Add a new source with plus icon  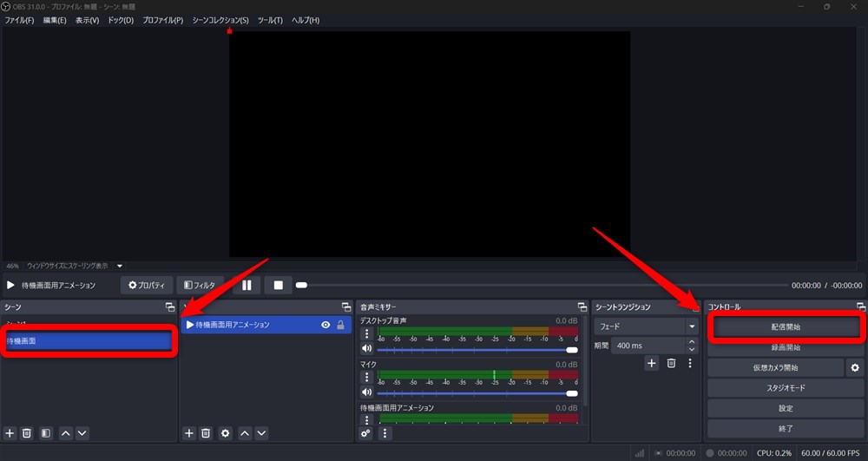[188, 432]
